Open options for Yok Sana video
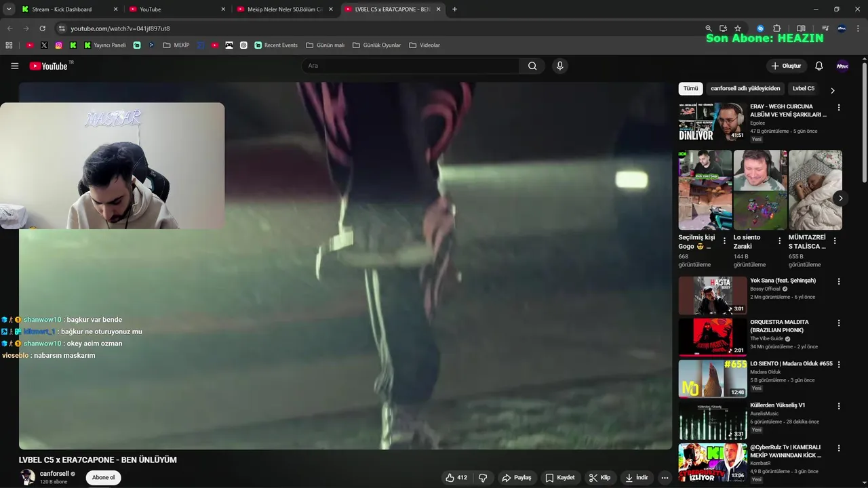The image size is (868, 488). pyautogui.click(x=839, y=281)
